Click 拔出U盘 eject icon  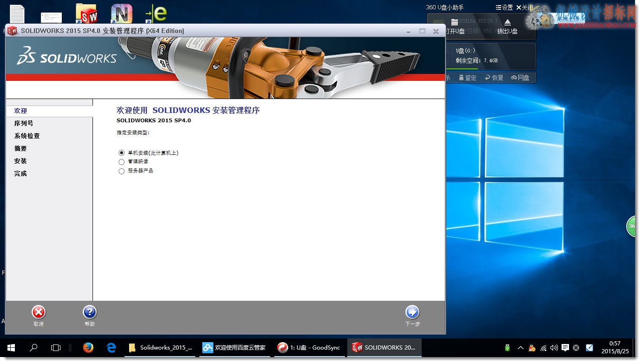coord(508,22)
